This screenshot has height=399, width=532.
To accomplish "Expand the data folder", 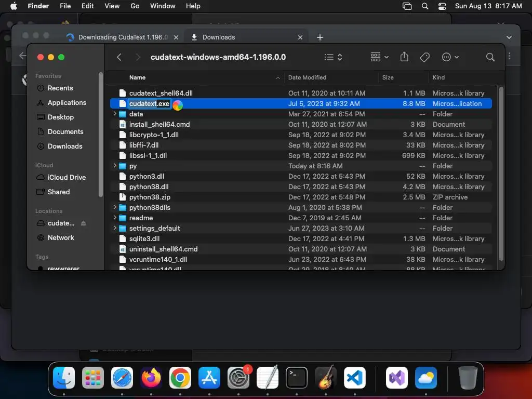I will tap(115, 114).
